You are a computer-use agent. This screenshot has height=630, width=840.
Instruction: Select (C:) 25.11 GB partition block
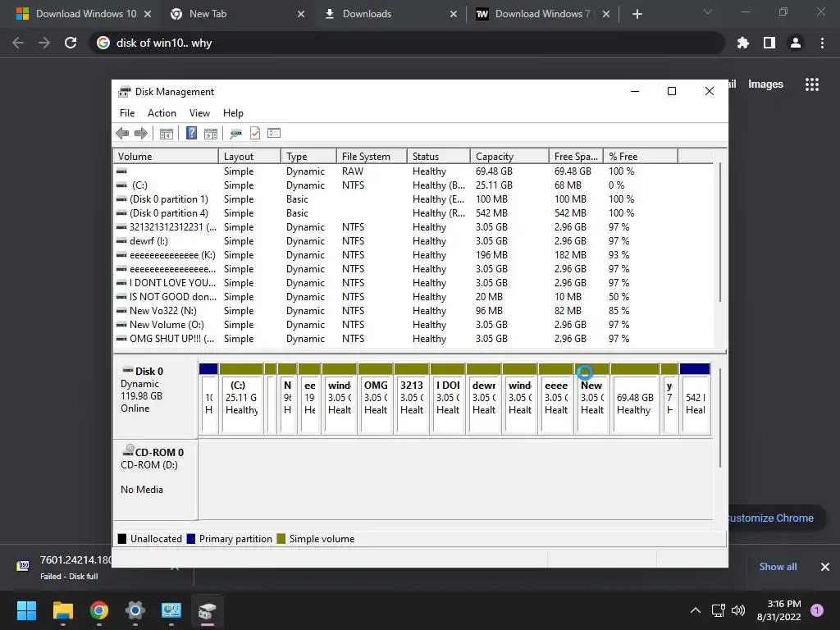pyautogui.click(x=241, y=398)
